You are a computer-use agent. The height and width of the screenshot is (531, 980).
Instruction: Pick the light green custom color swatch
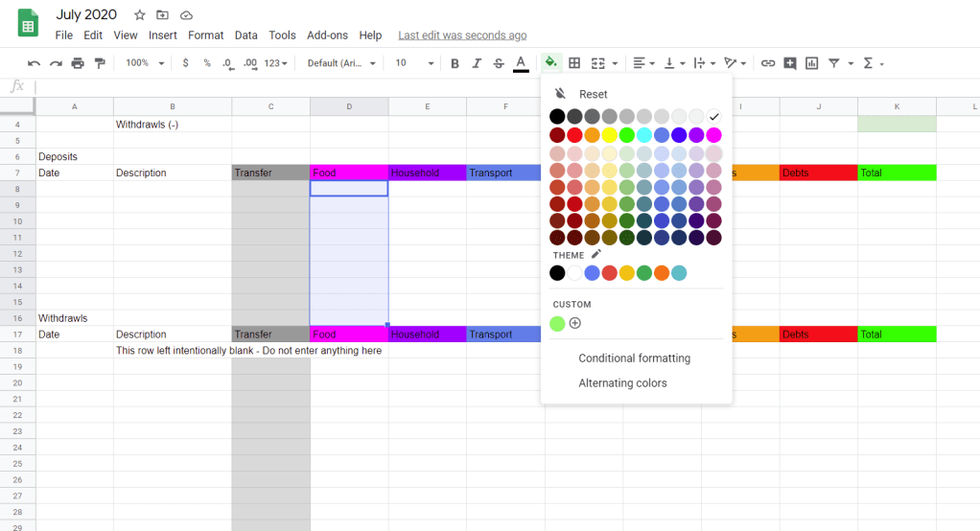(557, 323)
